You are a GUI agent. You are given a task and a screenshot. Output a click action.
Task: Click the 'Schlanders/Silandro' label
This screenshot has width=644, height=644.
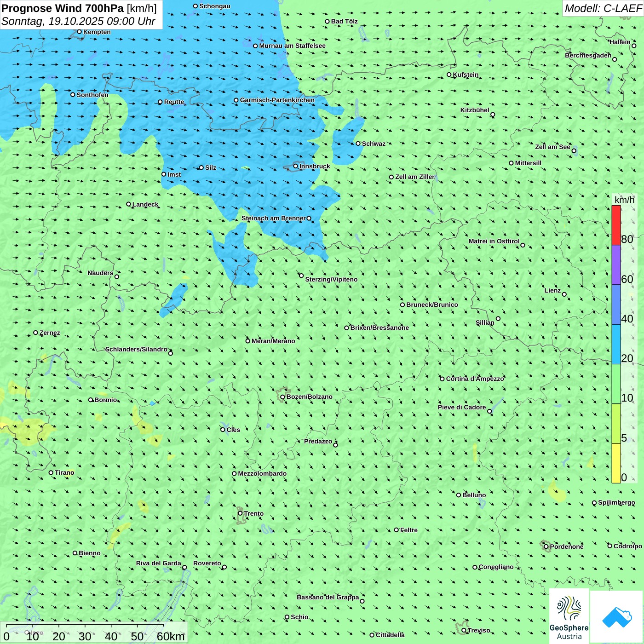[136, 349]
